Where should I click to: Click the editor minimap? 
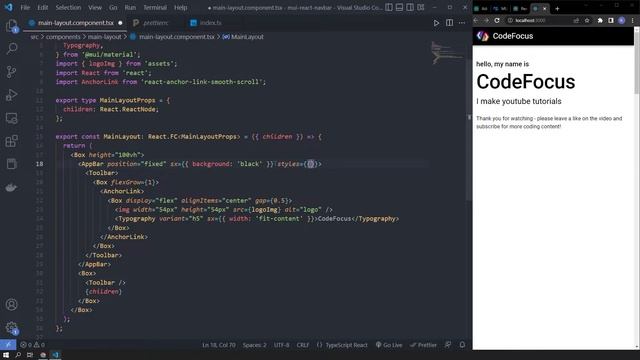(x=447, y=53)
